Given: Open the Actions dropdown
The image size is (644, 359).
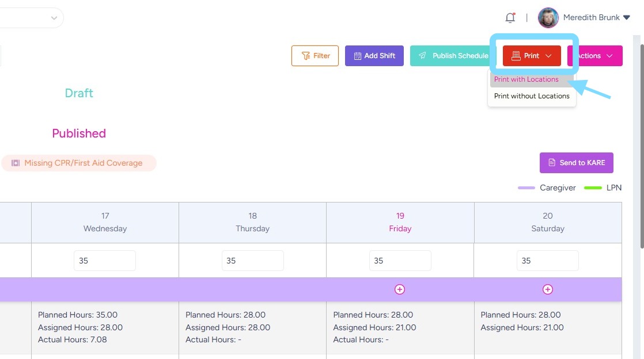Looking at the screenshot, I should [595, 56].
